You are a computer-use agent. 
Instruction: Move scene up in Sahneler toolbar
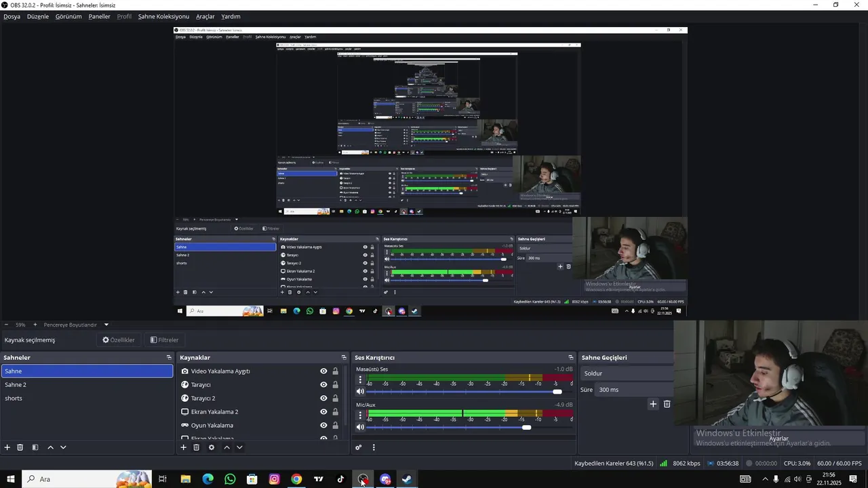point(50,447)
